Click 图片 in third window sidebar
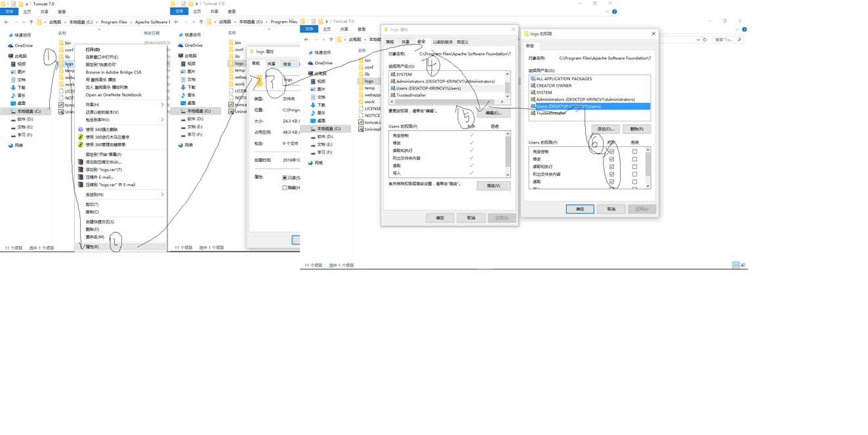Viewport: 868px width, 435px height. coord(318,89)
